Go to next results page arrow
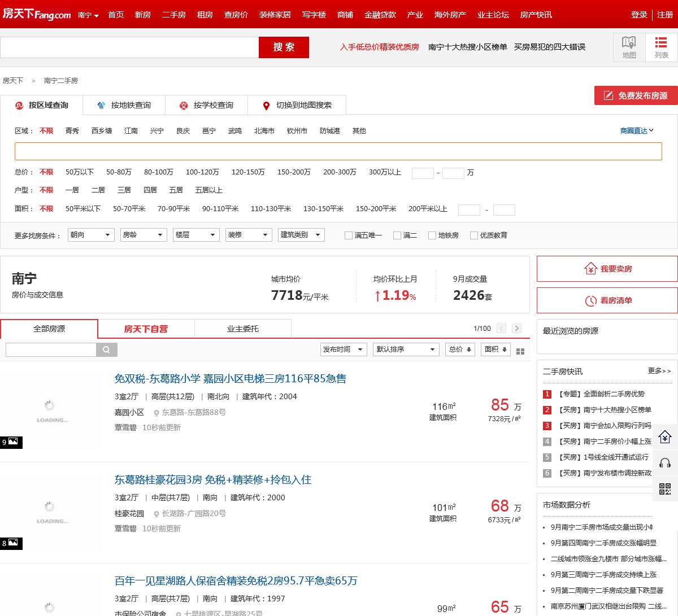 (x=516, y=329)
